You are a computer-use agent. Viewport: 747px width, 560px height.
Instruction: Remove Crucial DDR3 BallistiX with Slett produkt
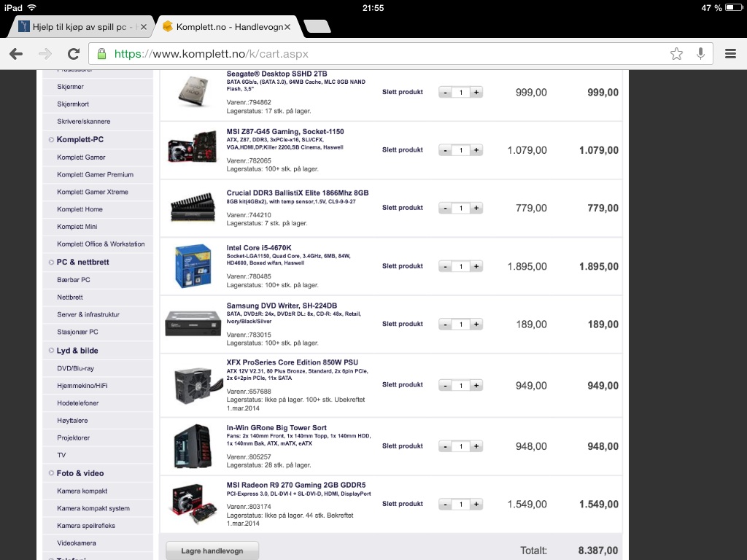(x=403, y=208)
